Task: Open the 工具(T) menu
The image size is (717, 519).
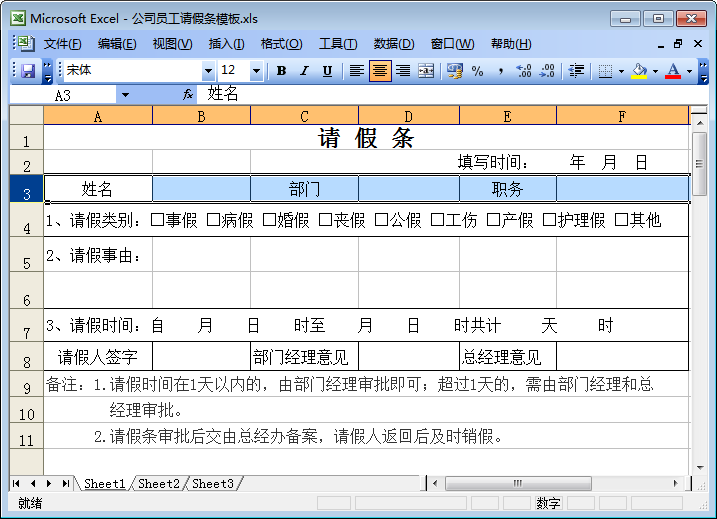Action: [338, 44]
